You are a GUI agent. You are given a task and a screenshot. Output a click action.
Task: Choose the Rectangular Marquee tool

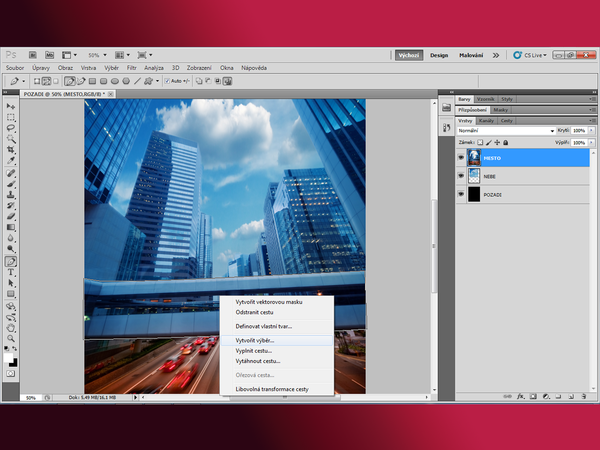(x=11, y=117)
